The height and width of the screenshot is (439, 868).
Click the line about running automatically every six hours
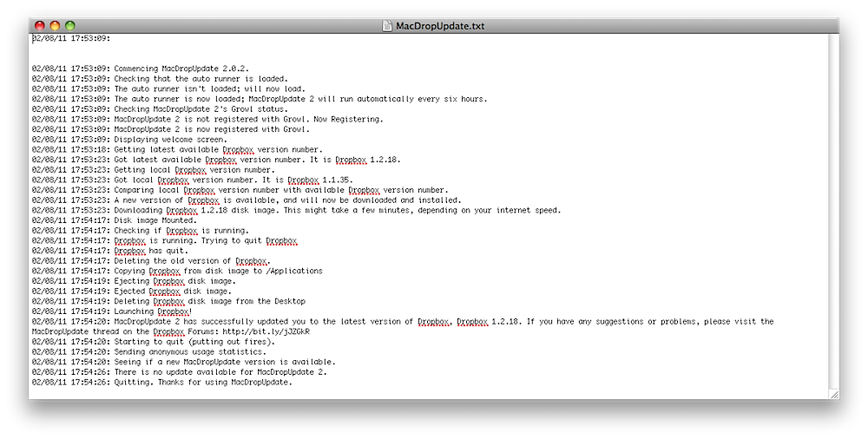click(x=260, y=99)
